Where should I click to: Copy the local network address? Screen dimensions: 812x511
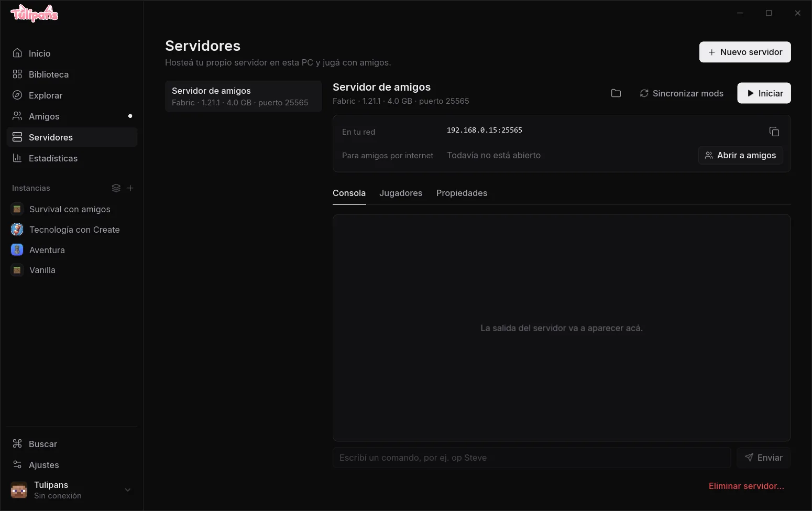pyautogui.click(x=774, y=132)
